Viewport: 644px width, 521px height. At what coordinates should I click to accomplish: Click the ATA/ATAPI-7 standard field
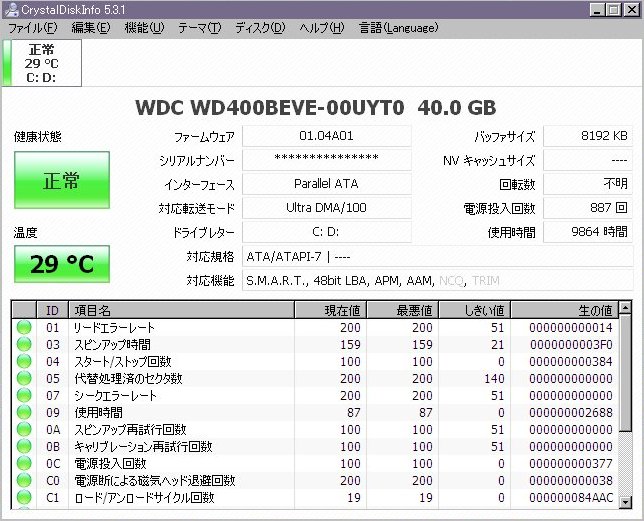[437, 257]
